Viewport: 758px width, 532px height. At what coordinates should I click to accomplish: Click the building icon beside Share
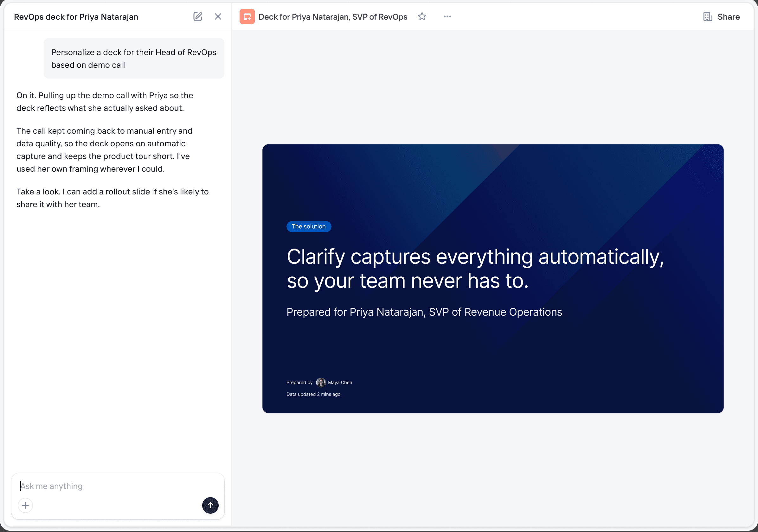pyautogui.click(x=708, y=17)
